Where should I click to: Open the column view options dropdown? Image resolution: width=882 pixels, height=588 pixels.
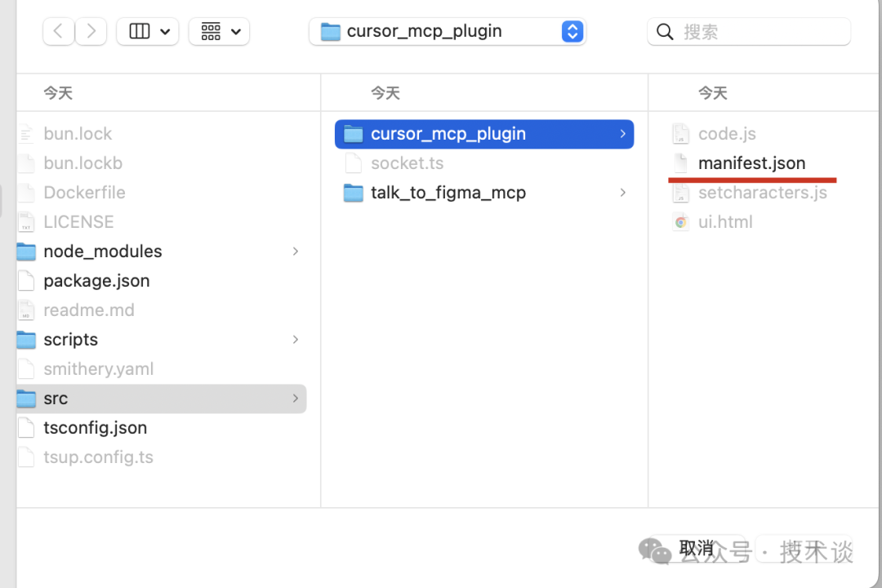pos(148,32)
